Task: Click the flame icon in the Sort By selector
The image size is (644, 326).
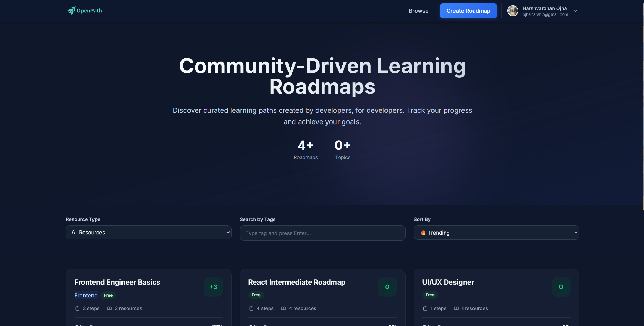Action: (423, 233)
